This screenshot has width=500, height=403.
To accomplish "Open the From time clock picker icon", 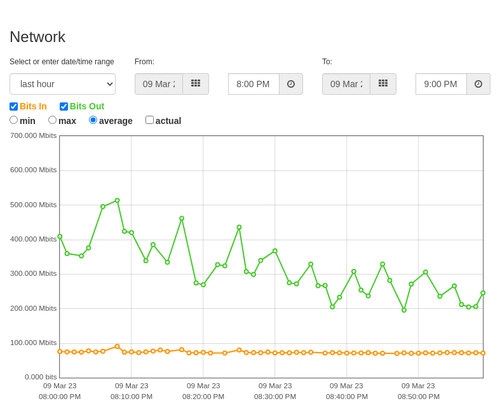I will (x=291, y=84).
